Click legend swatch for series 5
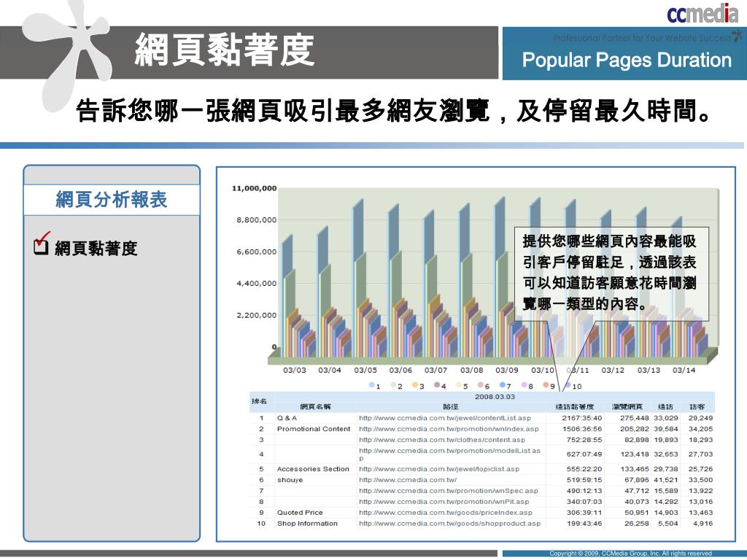 (x=459, y=385)
